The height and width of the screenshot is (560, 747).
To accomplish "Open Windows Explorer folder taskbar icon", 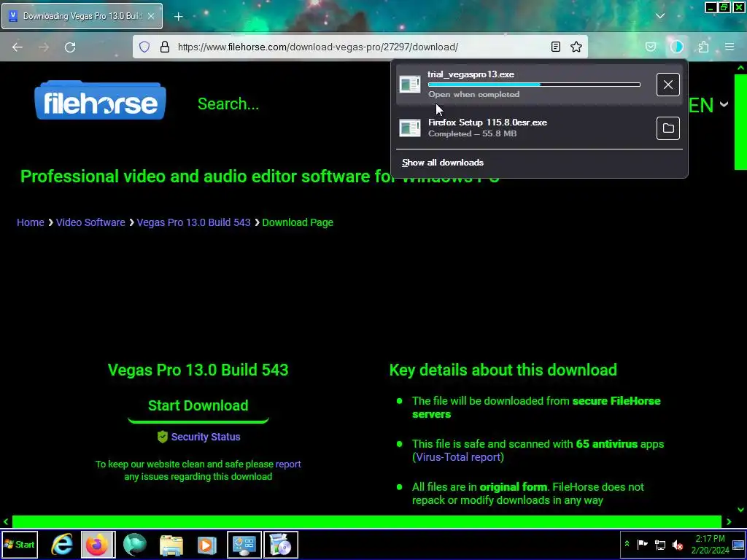I will click(x=171, y=544).
